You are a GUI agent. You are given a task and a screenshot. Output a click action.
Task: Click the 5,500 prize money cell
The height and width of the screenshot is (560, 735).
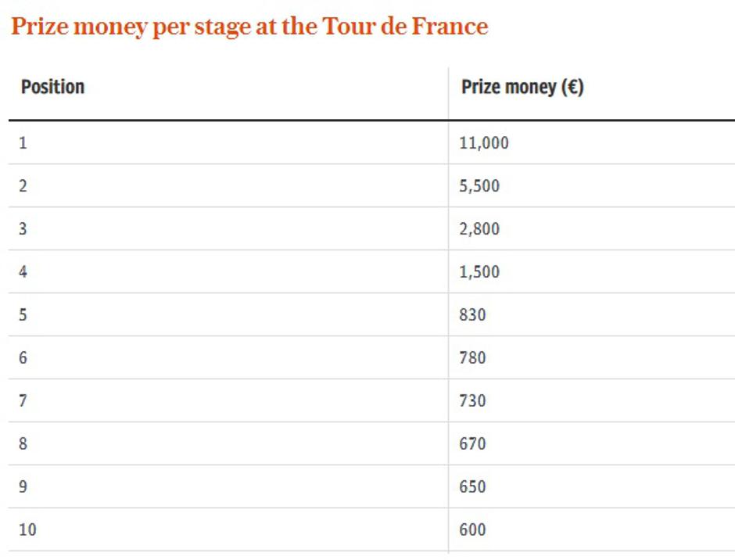(479, 186)
